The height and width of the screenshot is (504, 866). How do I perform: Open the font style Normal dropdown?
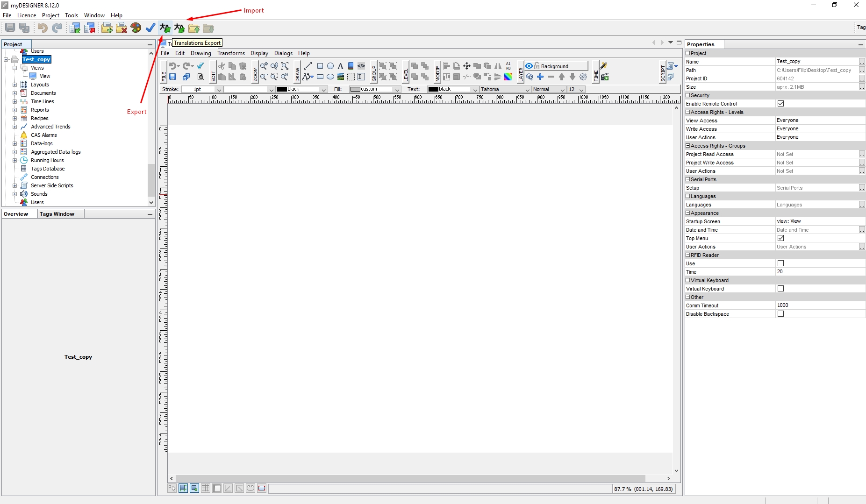(x=549, y=89)
